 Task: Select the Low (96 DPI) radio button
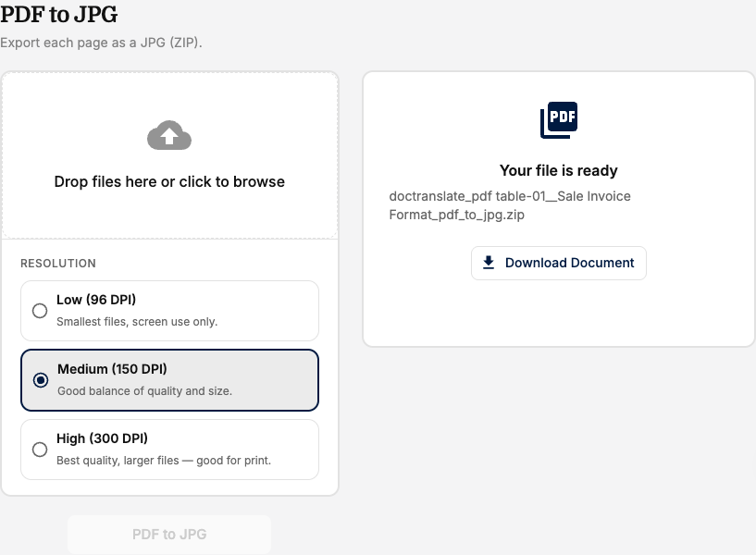click(40, 311)
